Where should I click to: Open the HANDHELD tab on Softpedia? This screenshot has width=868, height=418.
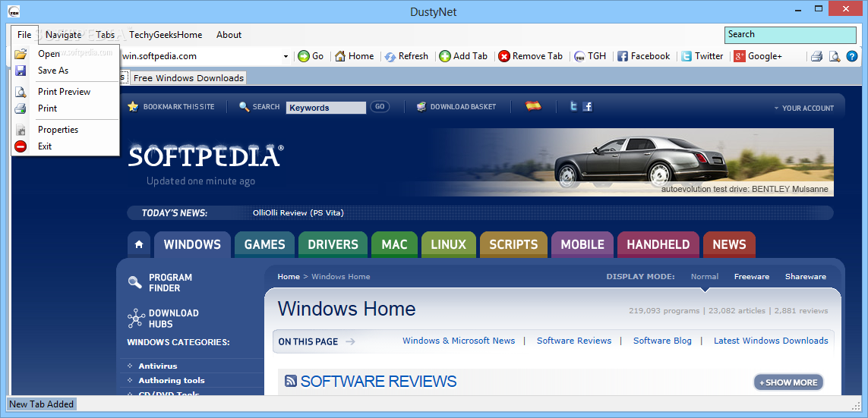658,244
